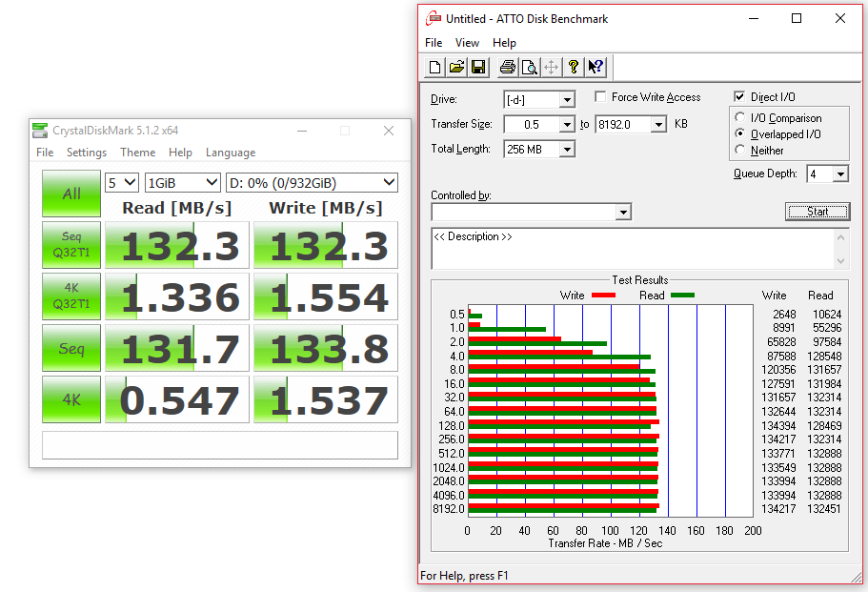
Task: Select the Overlapped I/O radio button
Action: 739,133
